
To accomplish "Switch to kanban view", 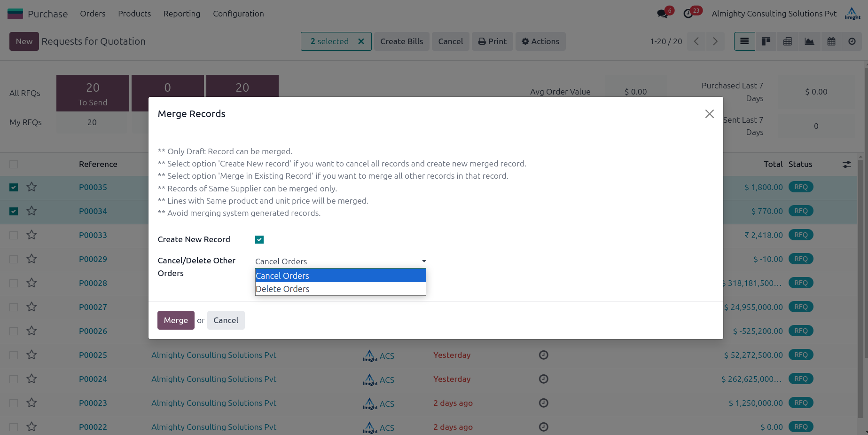I will point(766,41).
